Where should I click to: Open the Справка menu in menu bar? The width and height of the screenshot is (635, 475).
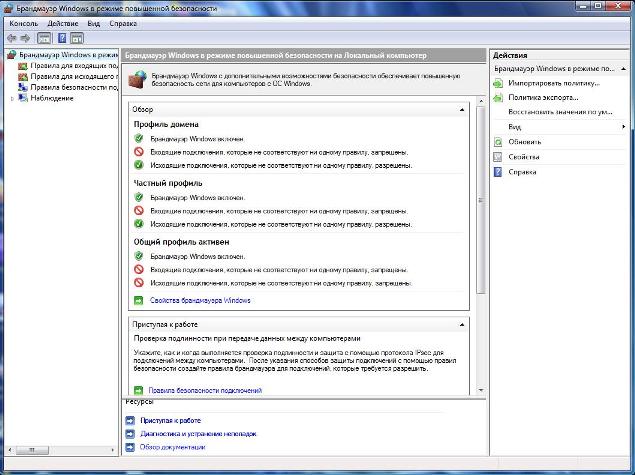click(x=123, y=23)
